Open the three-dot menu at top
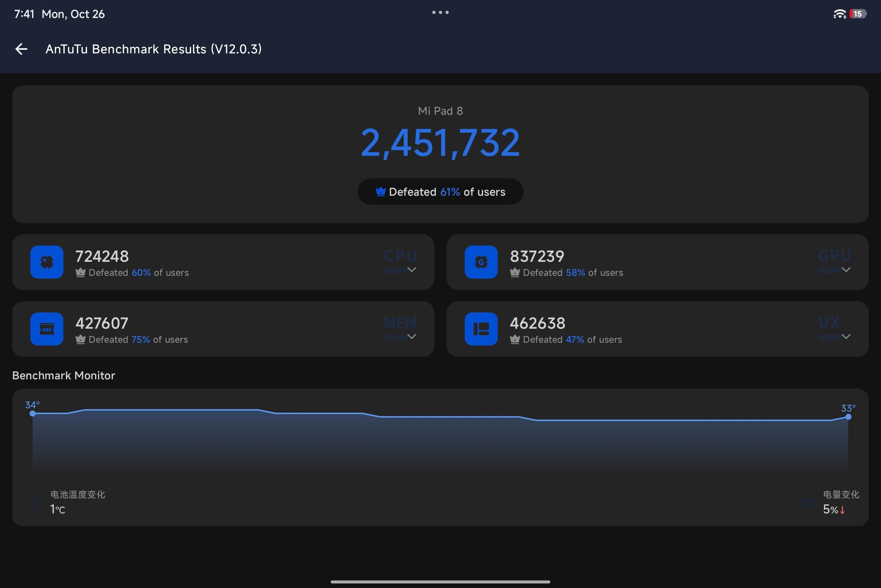881x588 pixels. (440, 12)
